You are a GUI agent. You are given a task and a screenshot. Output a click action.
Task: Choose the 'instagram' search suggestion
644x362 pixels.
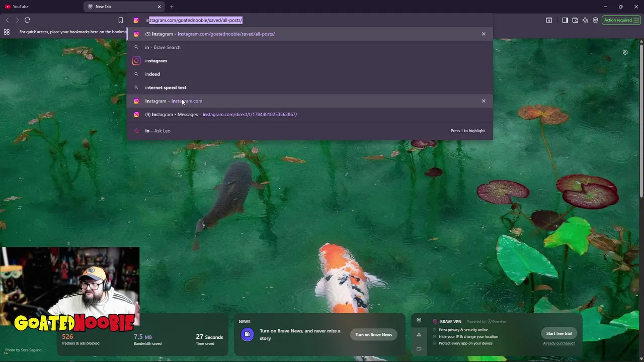[x=309, y=60]
